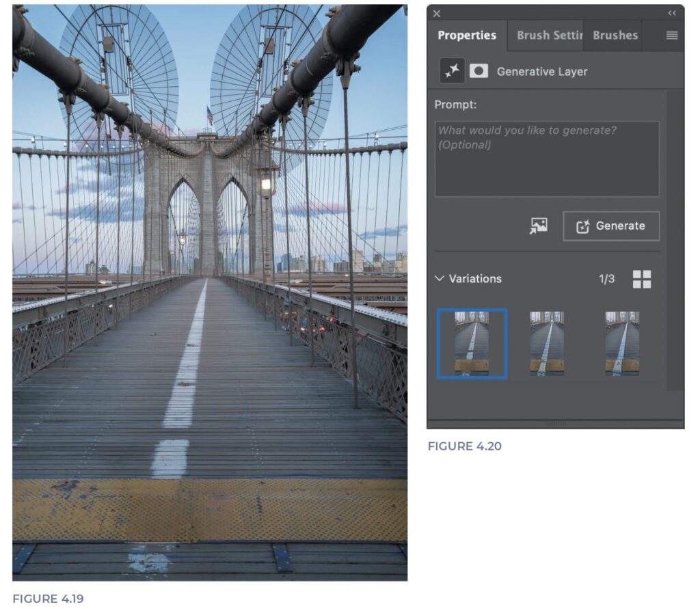Click the panel's bottom resize grip
This screenshot has width=700, height=609.
tap(555, 424)
